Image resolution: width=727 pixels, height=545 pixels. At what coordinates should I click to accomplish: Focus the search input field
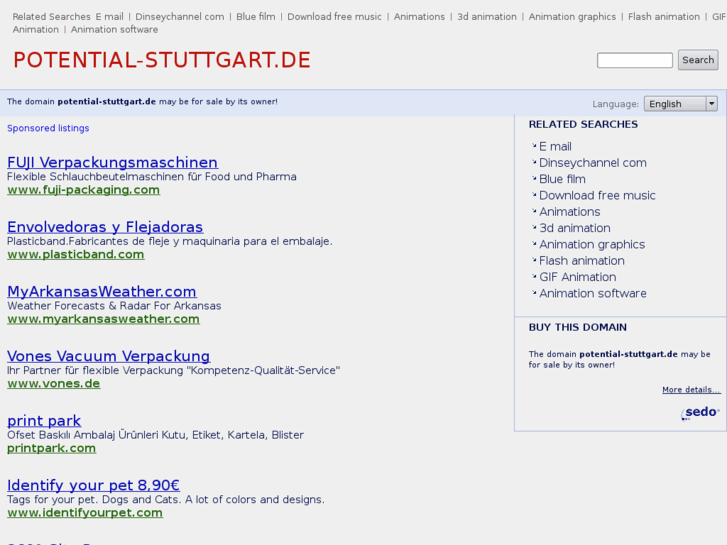pyautogui.click(x=635, y=60)
